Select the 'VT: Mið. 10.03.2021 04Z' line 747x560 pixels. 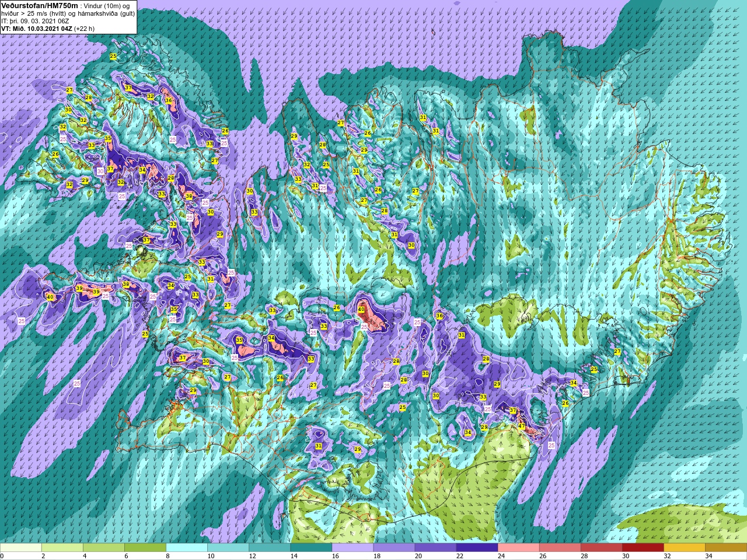point(48,28)
